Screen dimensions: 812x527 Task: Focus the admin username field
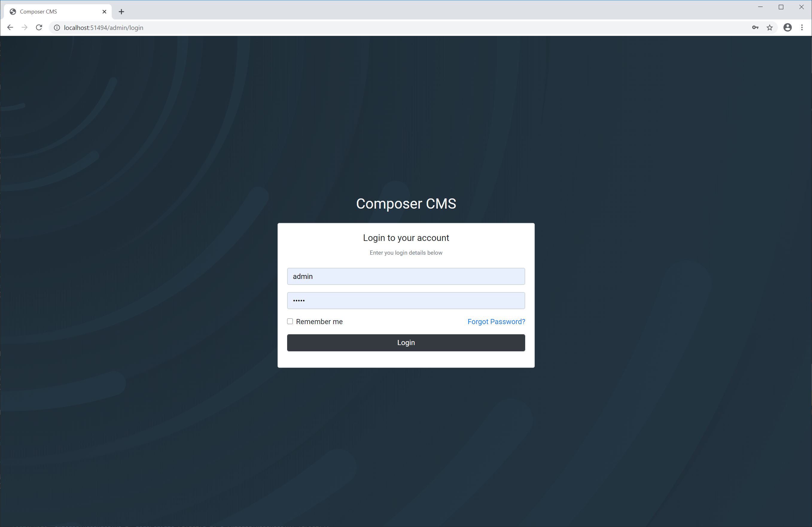(x=406, y=277)
